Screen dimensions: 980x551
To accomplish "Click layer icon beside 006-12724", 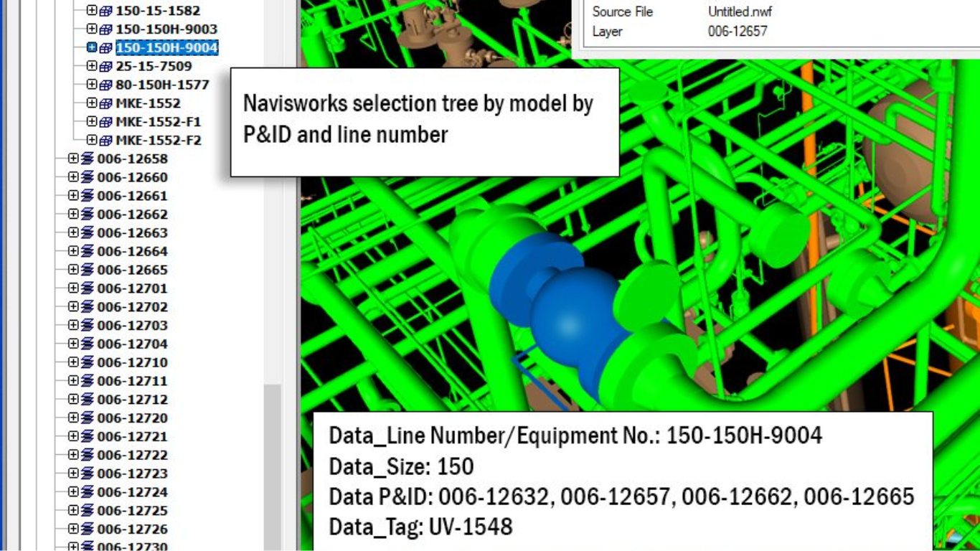I will 88,492.
